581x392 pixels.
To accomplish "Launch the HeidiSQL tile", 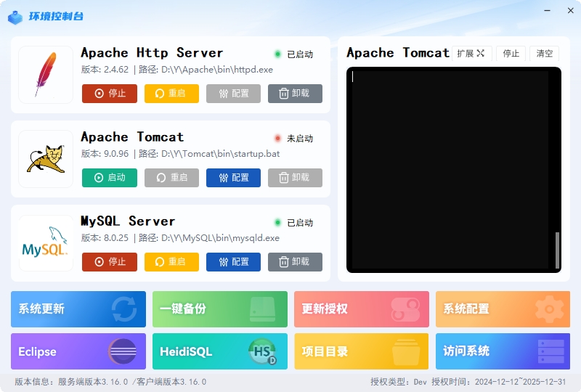I will pos(220,351).
